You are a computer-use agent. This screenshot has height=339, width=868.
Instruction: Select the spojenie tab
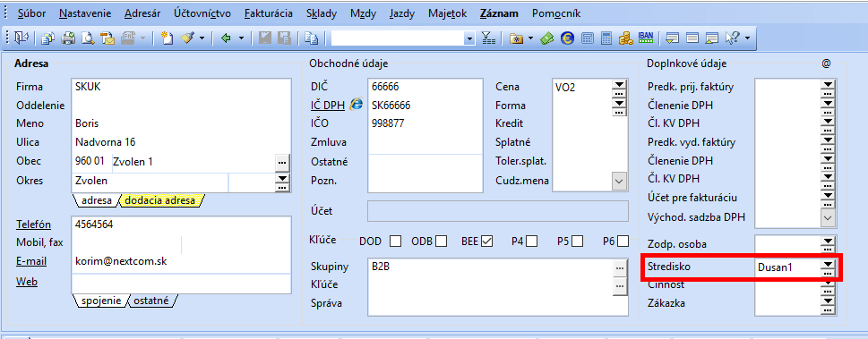tap(101, 301)
